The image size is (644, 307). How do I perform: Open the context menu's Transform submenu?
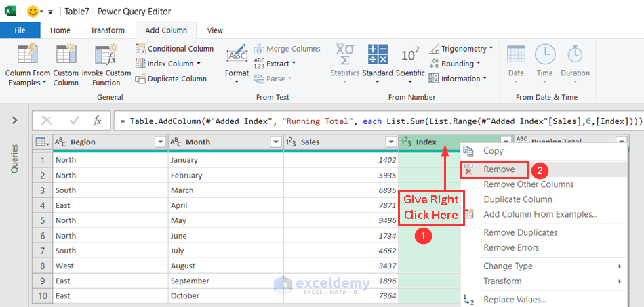click(x=544, y=281)
